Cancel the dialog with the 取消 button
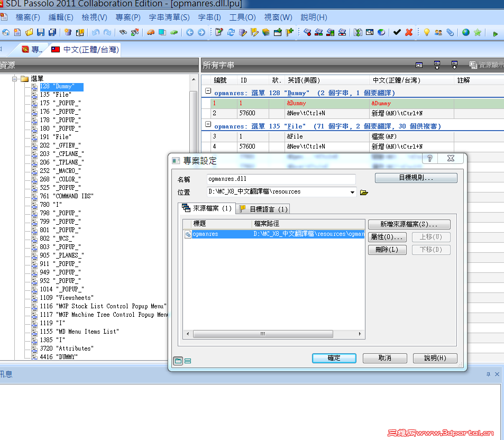Viewport: 504px width, 440px height. point(385,358)
